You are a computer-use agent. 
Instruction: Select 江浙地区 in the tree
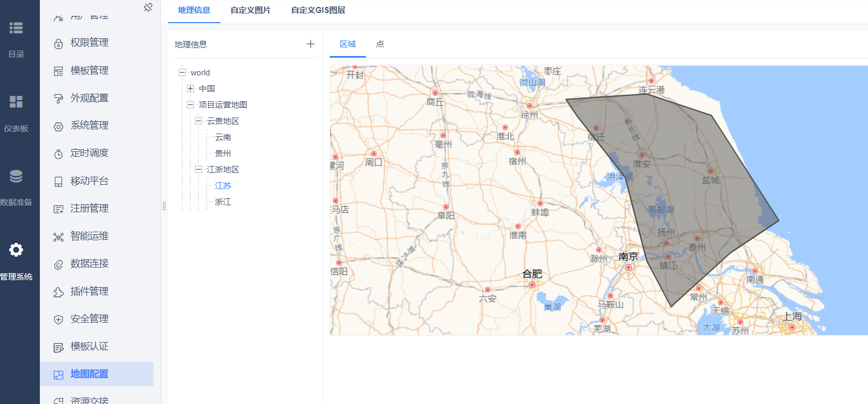pos(223,169)
